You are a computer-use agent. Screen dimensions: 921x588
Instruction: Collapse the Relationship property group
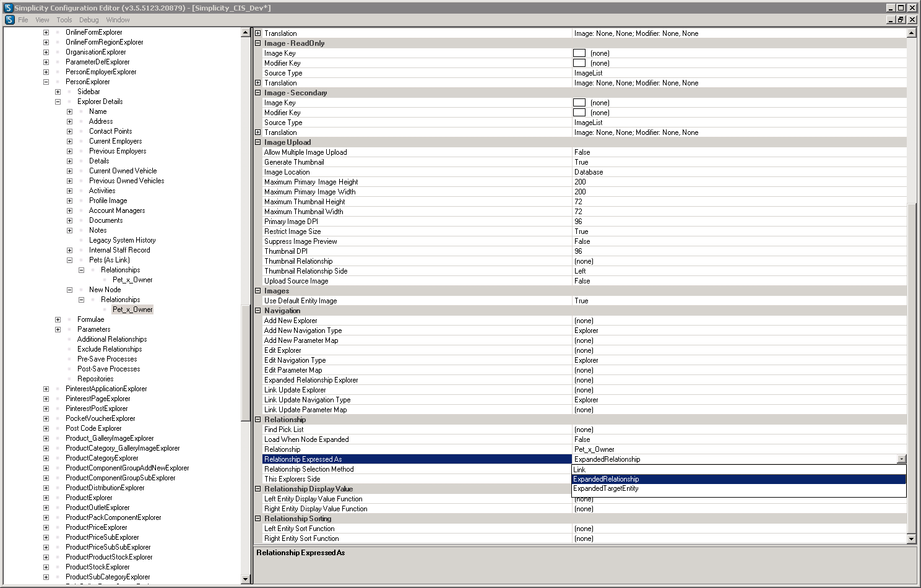click(x=258, y=420)
